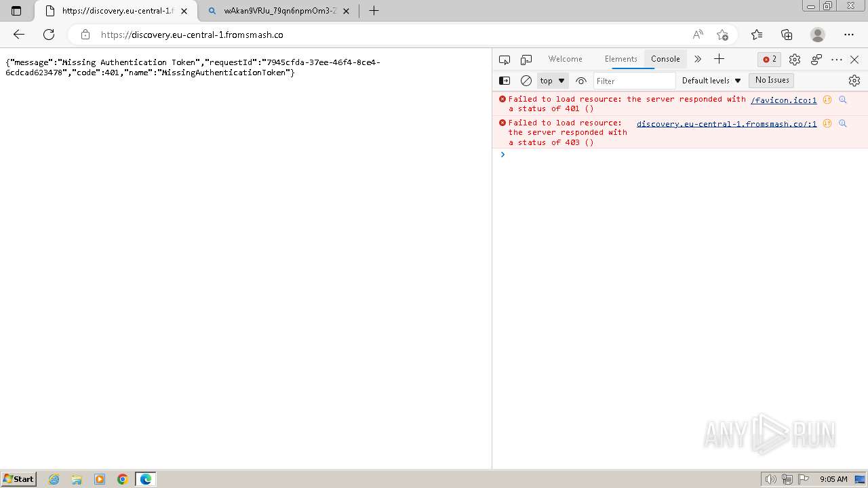Search web for the 401 error

tap(843, 100)
